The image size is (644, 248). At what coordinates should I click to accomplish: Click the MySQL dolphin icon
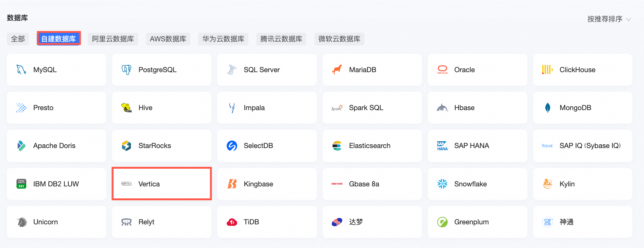21,70
